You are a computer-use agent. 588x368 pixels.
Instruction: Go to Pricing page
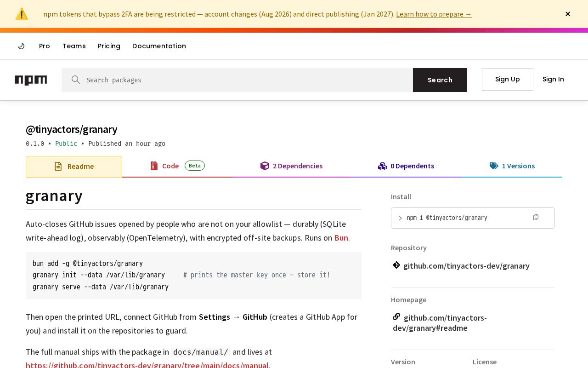coord(109,46)
